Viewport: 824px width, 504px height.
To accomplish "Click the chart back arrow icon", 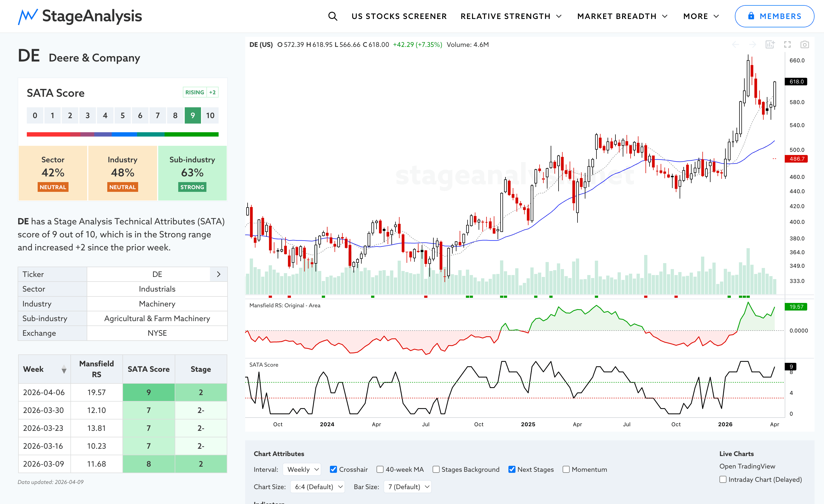I will click(735, 44).
